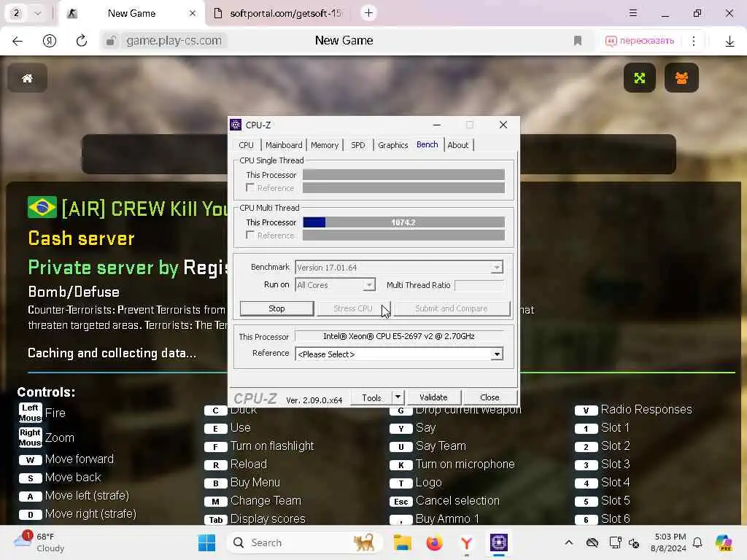Screen dimensions: 747x560
Task: Click the This Processor Xeon name field
Action: (x=399, y=336)
